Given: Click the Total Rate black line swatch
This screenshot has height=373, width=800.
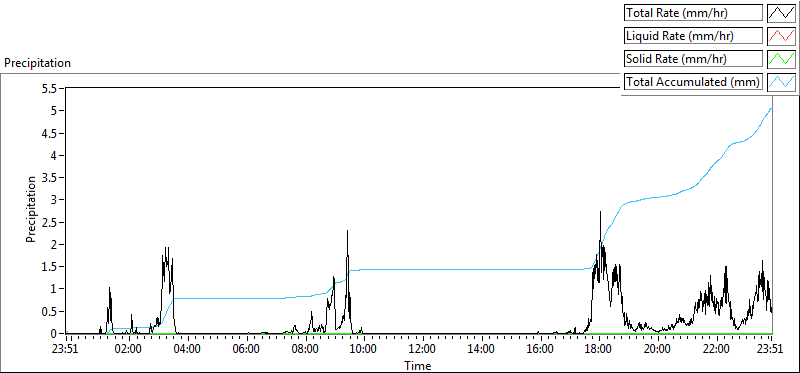Looking at the screenshot, I should (x=781, y=13).
